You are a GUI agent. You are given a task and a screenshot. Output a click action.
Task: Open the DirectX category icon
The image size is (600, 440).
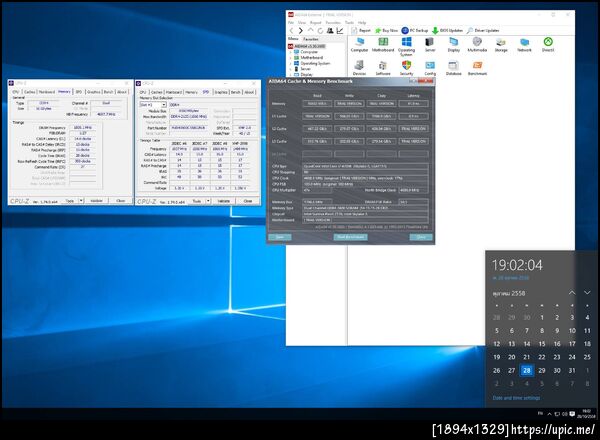[x=548, y=44]
